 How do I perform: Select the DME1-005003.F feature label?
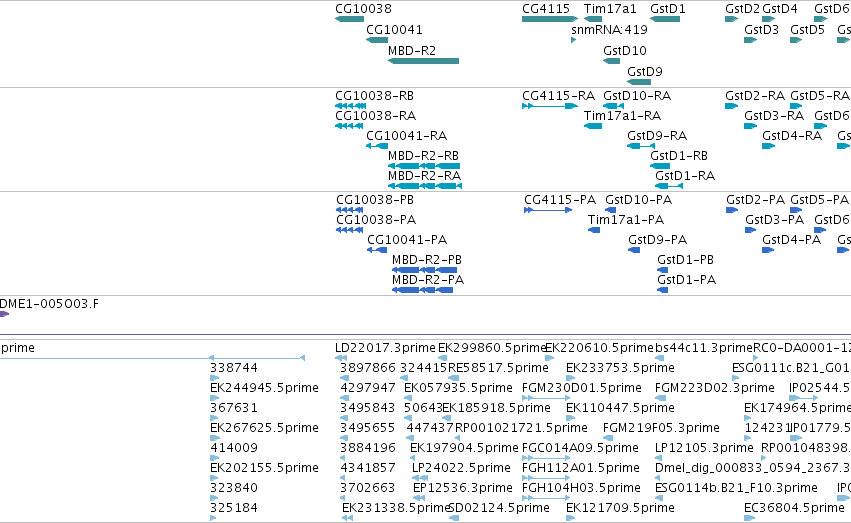click(49, 304)
